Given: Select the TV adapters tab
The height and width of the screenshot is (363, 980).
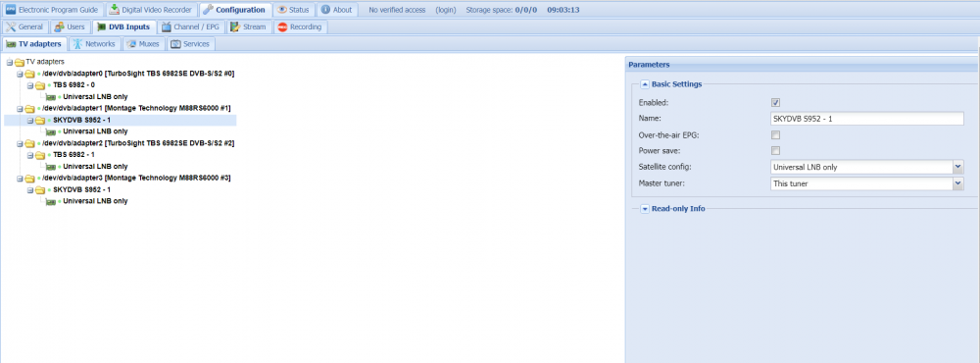Looking at the screenshot, I should (x=33, y=44).
